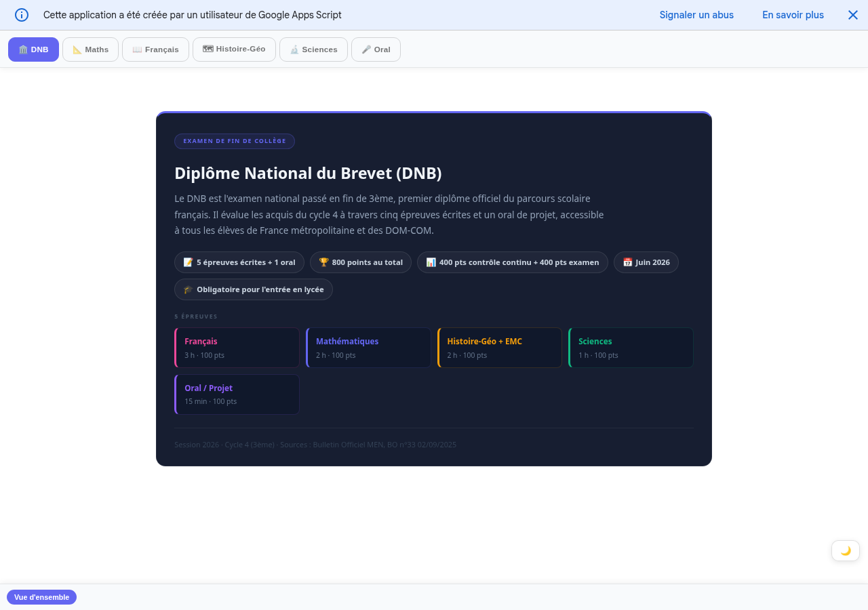Click the Cette application a été créée notice
868x610 pixels.
(x=193, y=15)
